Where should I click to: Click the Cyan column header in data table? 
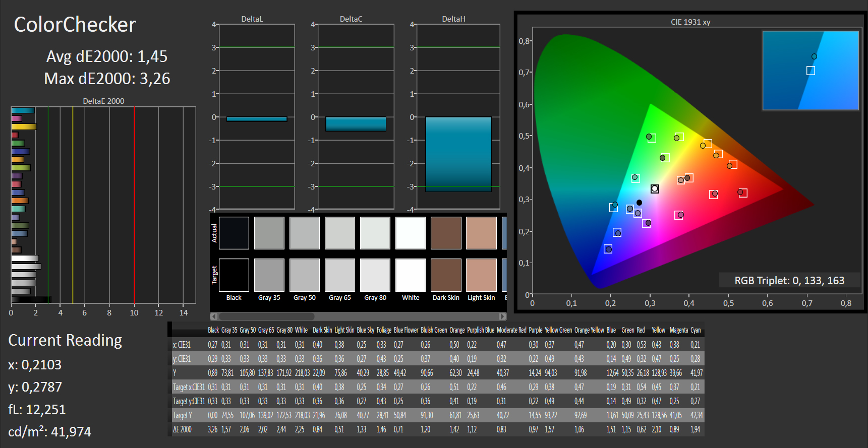click(x=696, y=330)
